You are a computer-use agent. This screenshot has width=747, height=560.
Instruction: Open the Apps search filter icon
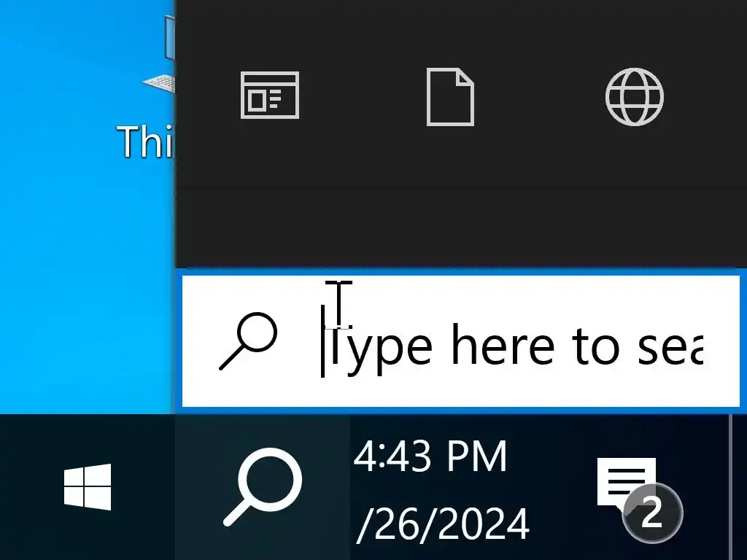(x=270, y=96)
